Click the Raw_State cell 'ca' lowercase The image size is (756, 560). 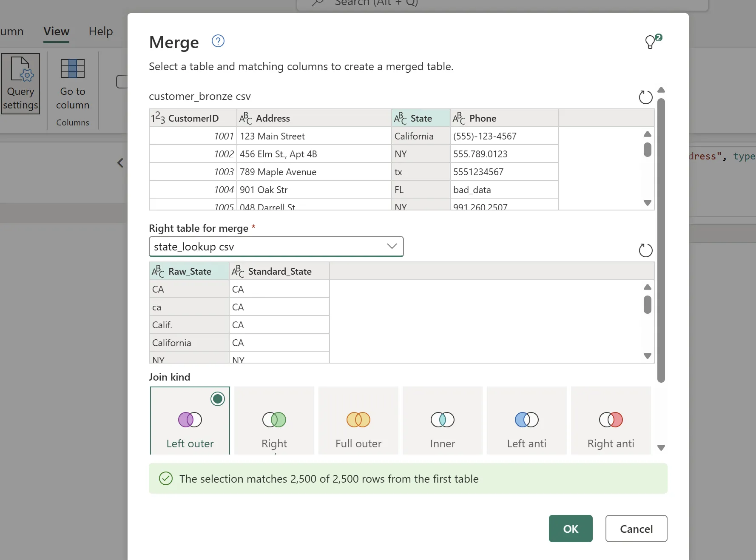point(189,307)
